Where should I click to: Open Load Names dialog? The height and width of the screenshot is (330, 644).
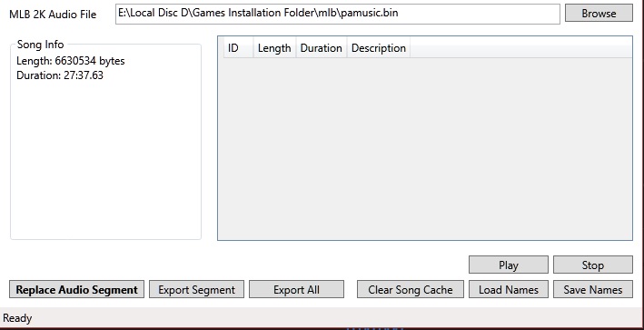point(509,289)
